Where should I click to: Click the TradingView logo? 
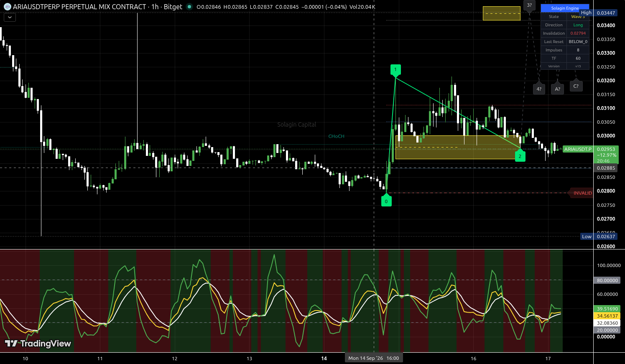pos(38,344)
